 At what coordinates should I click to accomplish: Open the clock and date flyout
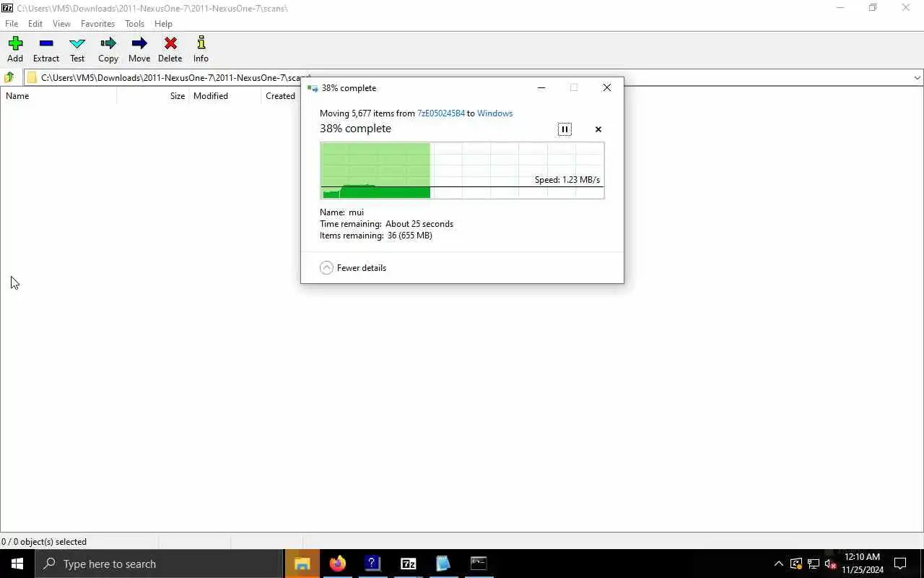pos(863,564)
